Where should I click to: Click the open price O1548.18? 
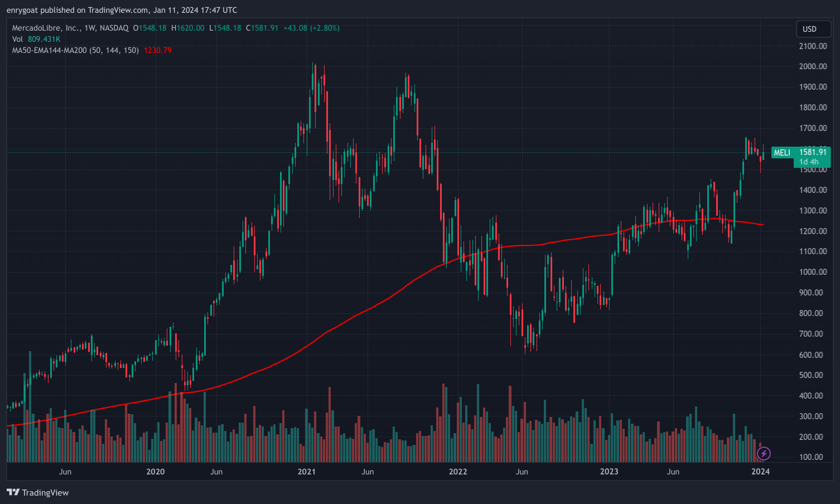pos(149,28)
